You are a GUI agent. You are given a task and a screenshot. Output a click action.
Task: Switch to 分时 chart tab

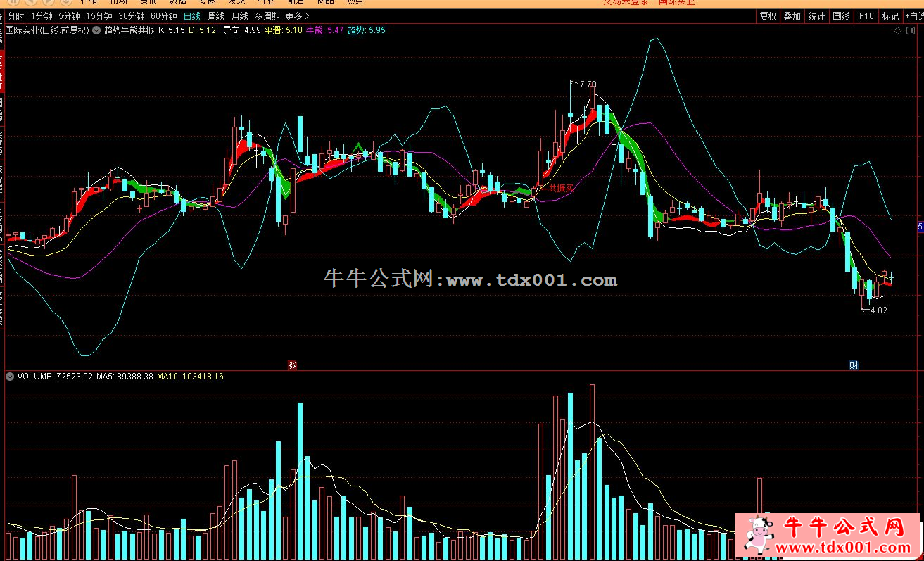tap(15, 16)
